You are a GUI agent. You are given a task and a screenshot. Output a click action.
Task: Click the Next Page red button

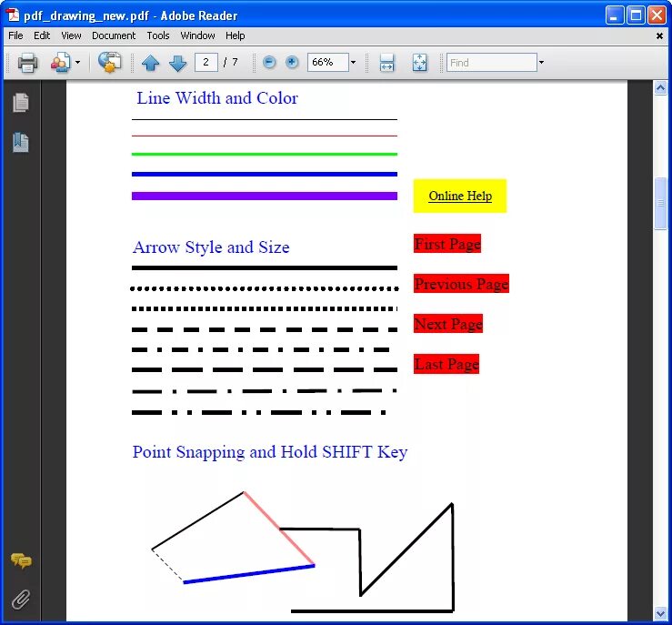448,323
